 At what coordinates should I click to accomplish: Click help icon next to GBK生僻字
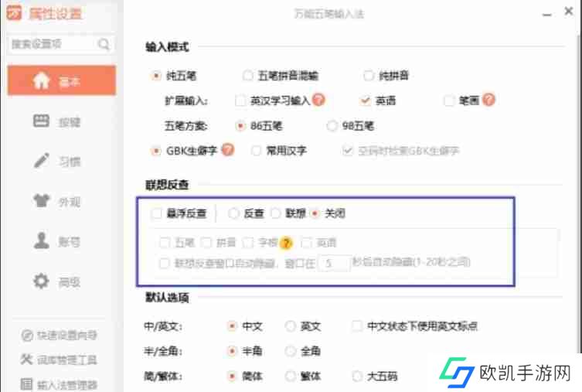pos(227,149)
